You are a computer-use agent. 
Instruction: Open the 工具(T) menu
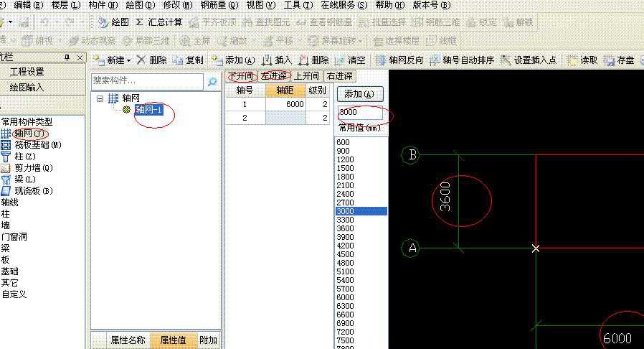[x=298, y=5]
